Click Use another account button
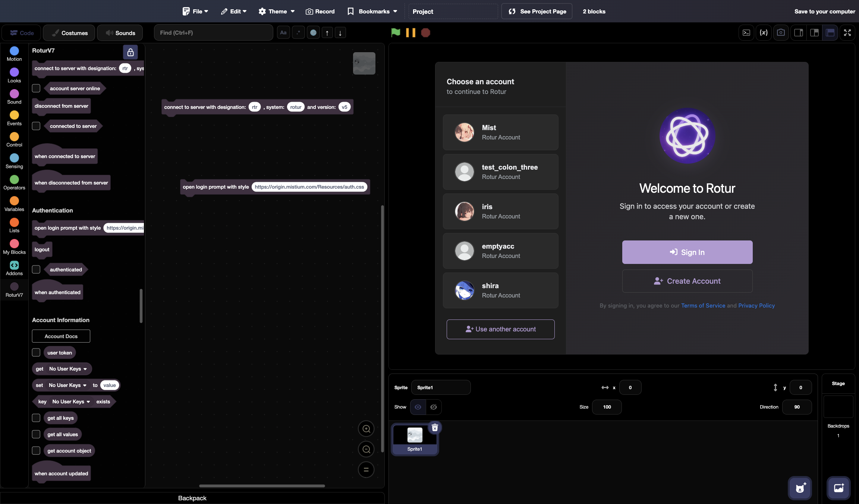The image size is (859, 504). (x=500, y=329)
